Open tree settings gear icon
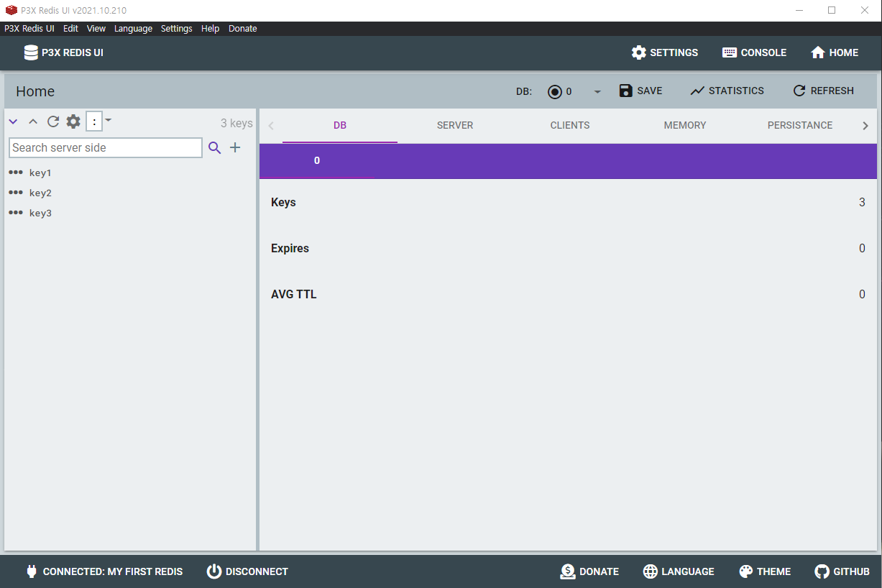This screenshot has height=588, width=882. pos(73,121)
